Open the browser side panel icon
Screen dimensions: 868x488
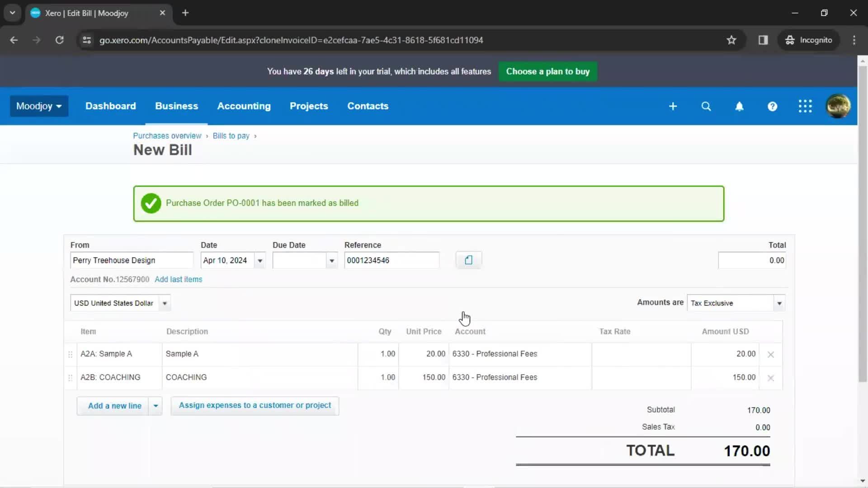(x=763, y=40)
